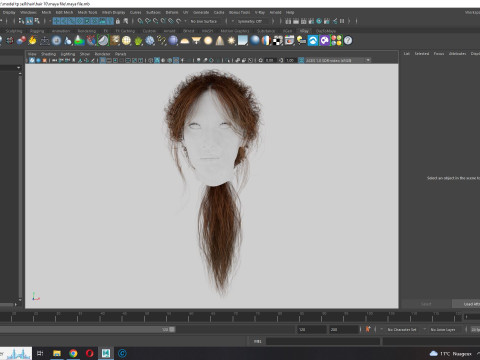480x360 pixels.
Task: Click the Select button in Attribute Editor
Action: click(x=426, y=304)
